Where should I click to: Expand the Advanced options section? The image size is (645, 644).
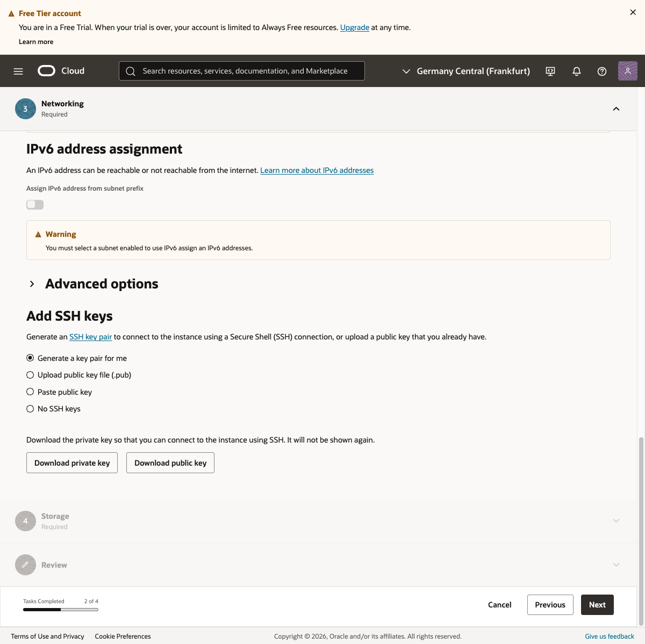click(x=32, y=284)
